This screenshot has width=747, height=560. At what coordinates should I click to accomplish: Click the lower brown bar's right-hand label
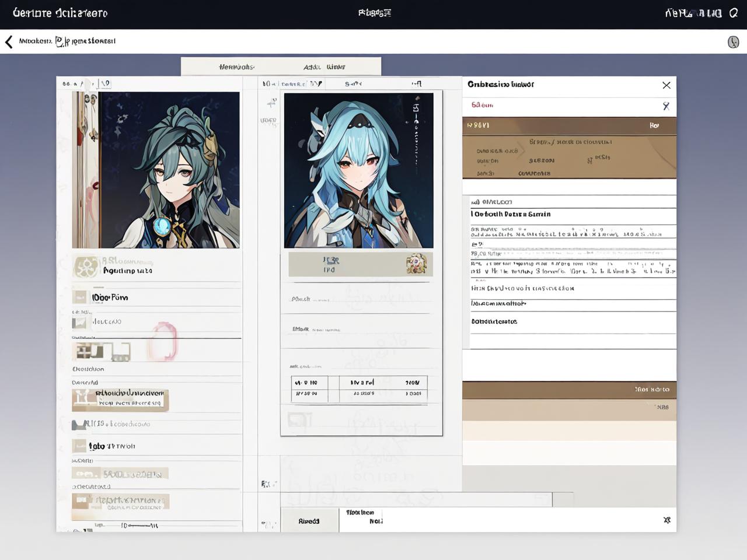point(652,390)
